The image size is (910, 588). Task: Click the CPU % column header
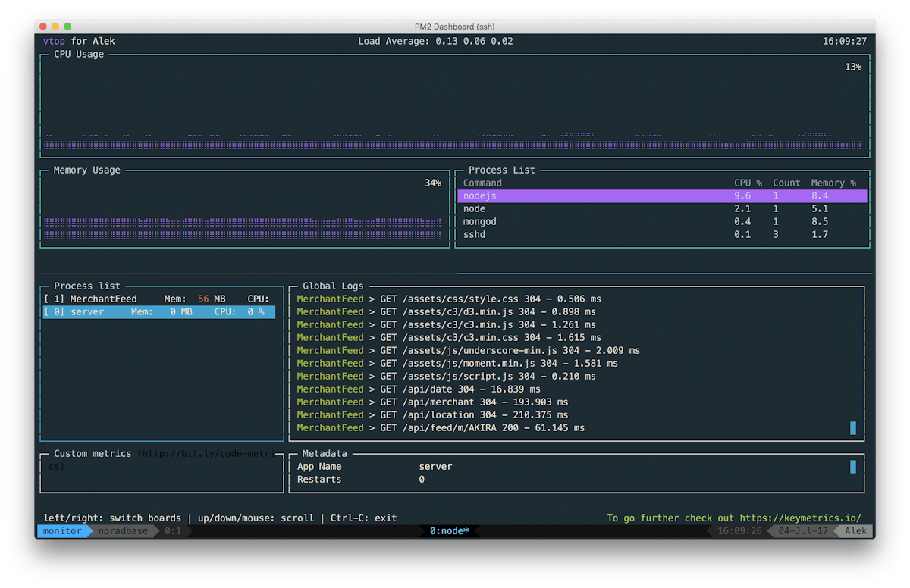point(748,183)
